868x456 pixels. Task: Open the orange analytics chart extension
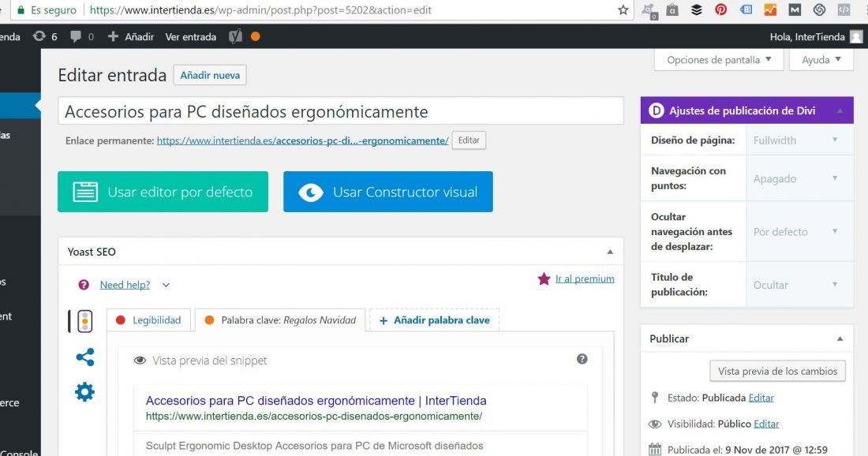[x=770, y=9]
